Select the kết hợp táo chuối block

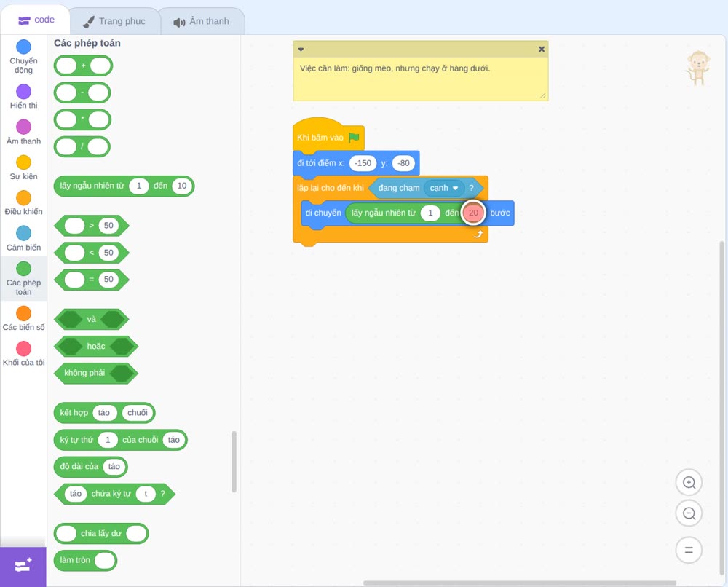(104, 413)
